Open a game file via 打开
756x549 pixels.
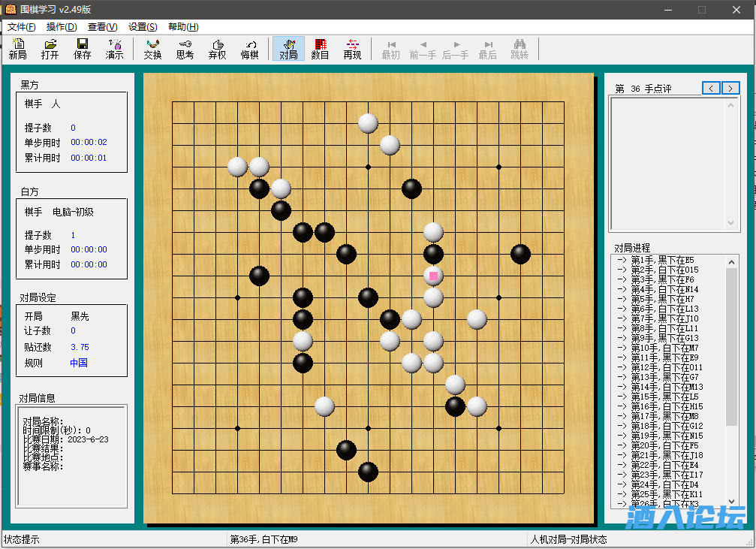50,49
